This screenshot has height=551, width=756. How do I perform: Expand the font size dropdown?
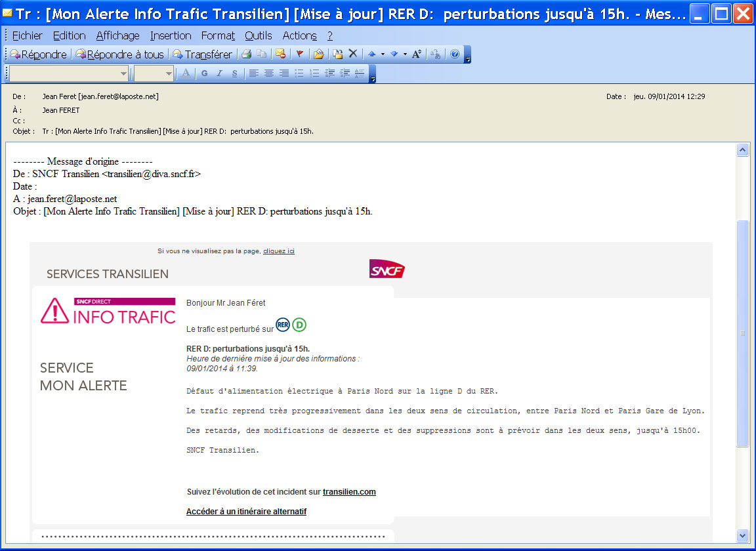coord(169,73)
